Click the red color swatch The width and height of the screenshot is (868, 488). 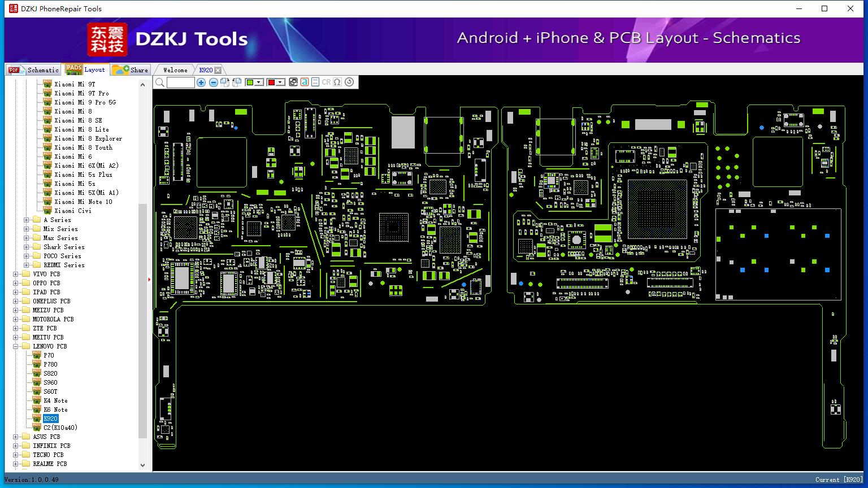pyautogui.click(x=271, y=82)
